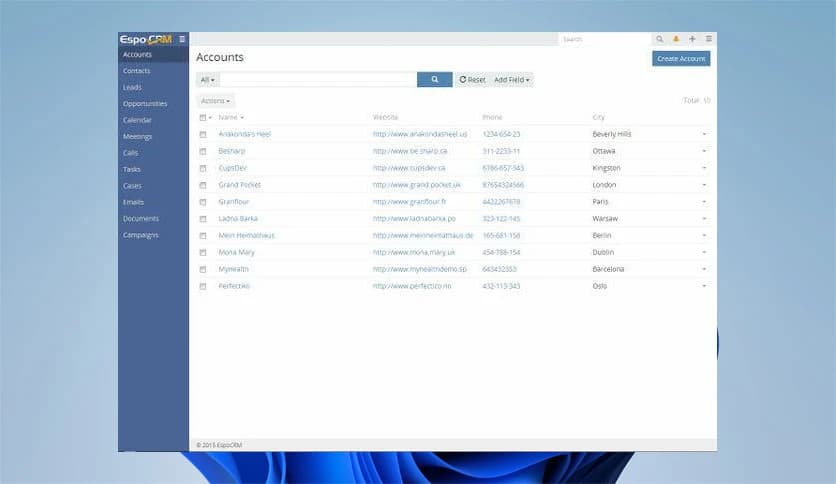This screenshot has width=836, height=484.
Task: Open notifications bell icon
Action: 676,39
